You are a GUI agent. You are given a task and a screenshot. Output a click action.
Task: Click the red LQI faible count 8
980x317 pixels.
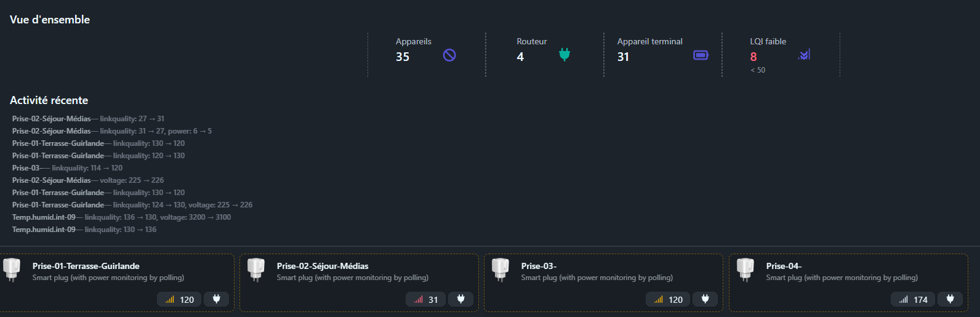(x=753, y=57)
